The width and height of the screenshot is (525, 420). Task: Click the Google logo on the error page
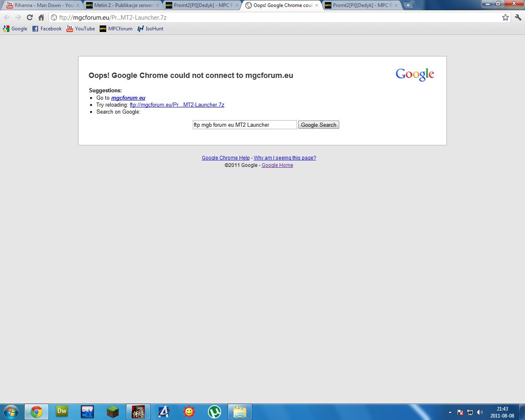(x=415, y=74)
